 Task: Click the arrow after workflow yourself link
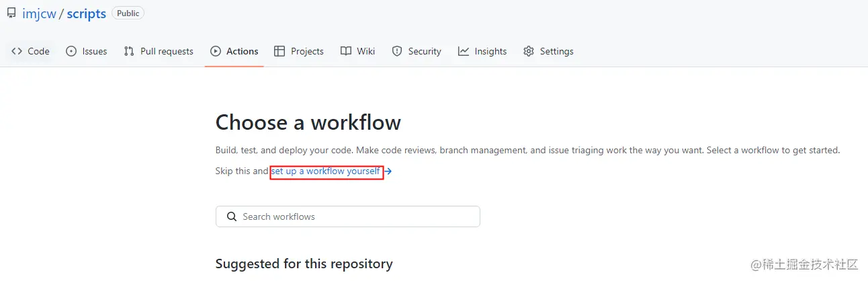tap(388, 171)
